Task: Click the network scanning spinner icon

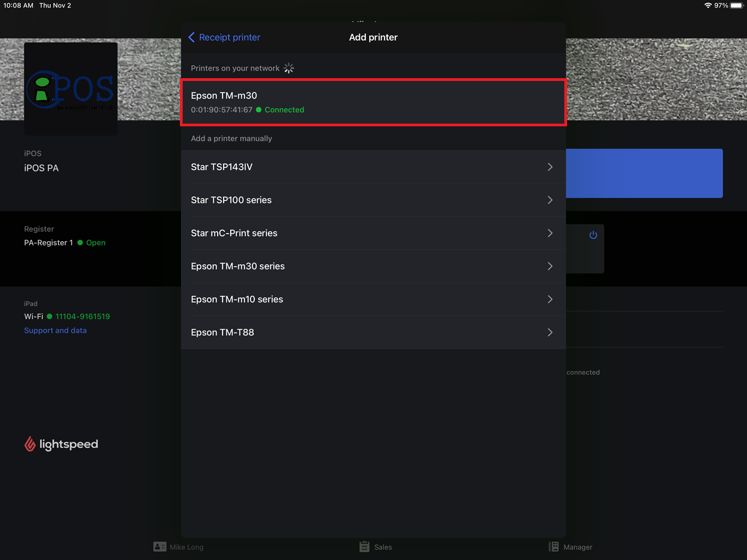Action: (x=289, y=68)
